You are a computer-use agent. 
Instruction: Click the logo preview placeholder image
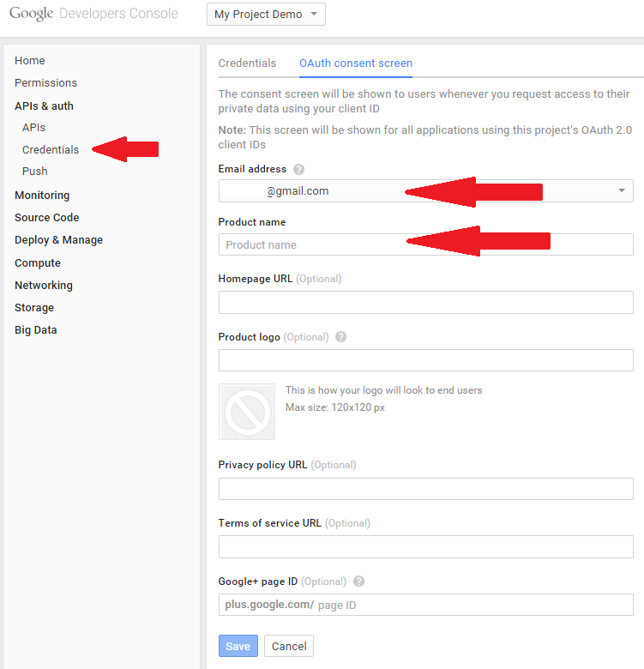(247, 412)
